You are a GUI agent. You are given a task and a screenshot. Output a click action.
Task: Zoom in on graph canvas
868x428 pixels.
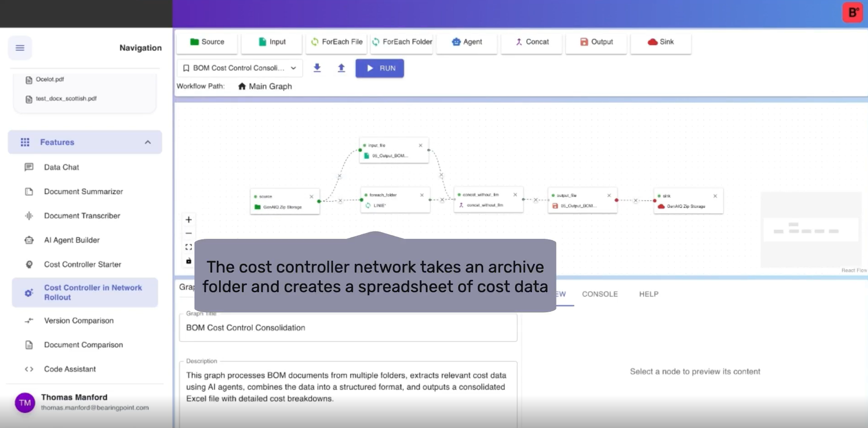(189, 220)
